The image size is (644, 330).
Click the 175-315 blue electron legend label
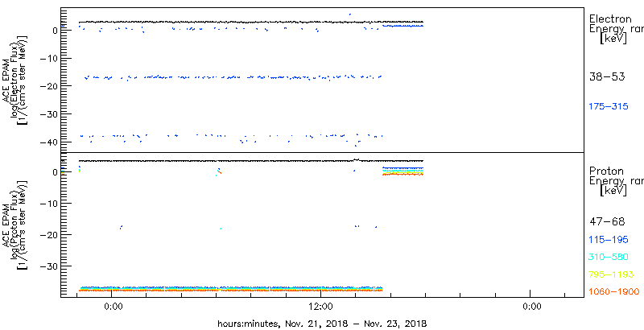coord(609,107)
